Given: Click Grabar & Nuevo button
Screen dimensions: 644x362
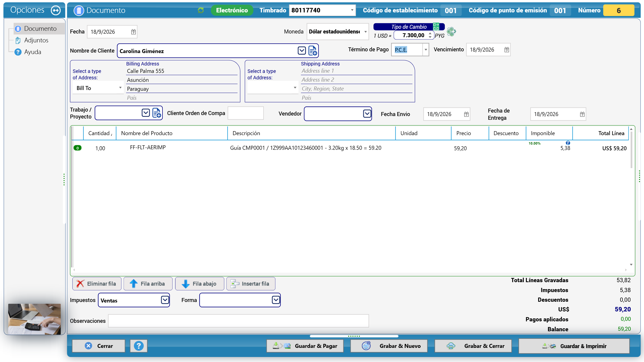Looking at the screenshot, I should pos(389,346).
